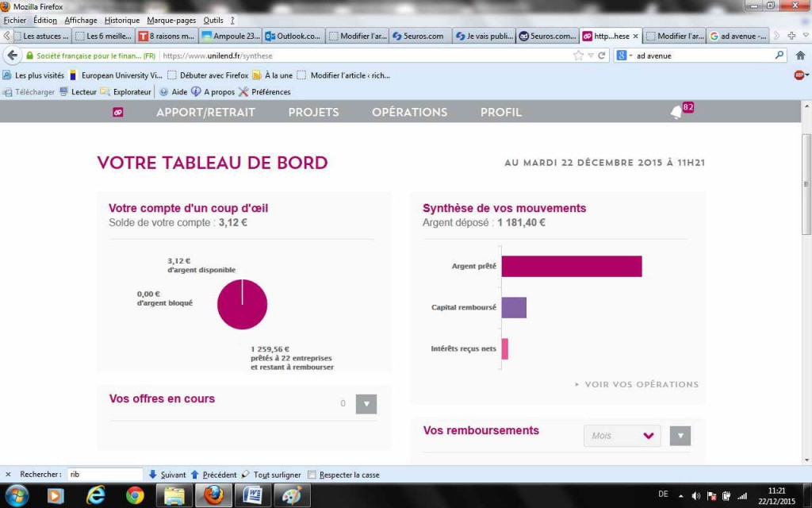
Task: Expand the Vos remboursements grey arrow
Action: pos(680,436)
